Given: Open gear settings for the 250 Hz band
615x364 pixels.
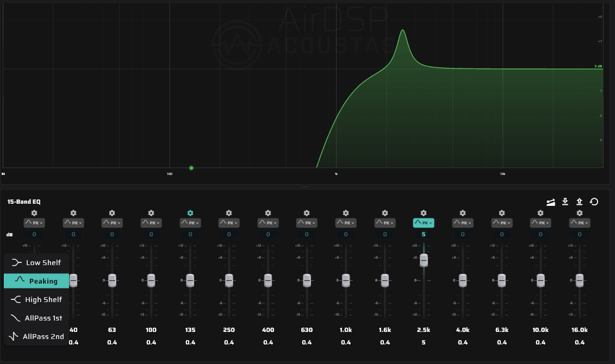Looking at the screenshot, I should point(229,213).
